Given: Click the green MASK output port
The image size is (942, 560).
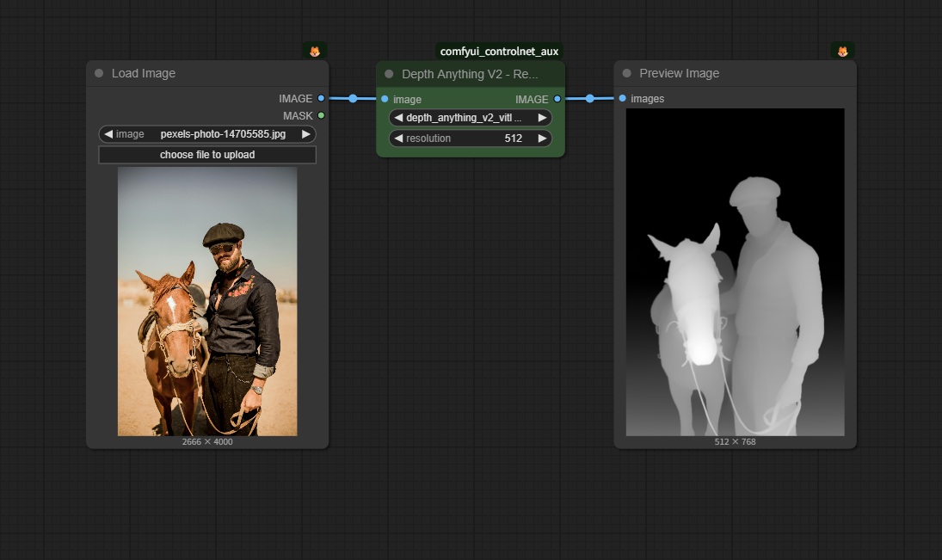Looking at the screenshot, I should pyautogui.click(x=321, y=115).
